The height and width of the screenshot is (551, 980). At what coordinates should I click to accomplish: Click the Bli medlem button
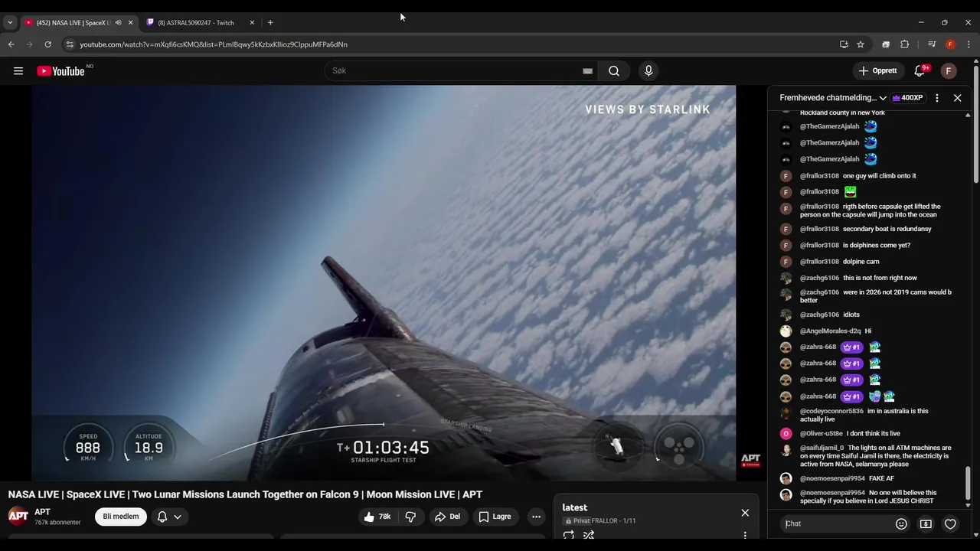121,517
